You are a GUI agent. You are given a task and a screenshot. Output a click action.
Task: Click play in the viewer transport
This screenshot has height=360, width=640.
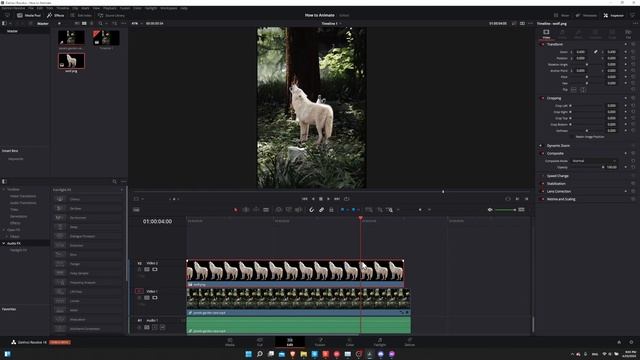328,199
